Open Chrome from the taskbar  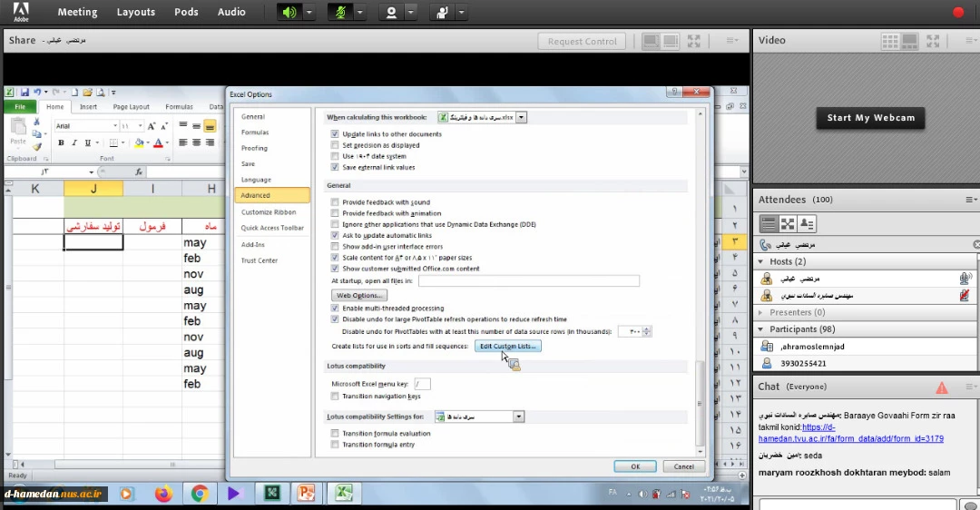tap(200, 493)
